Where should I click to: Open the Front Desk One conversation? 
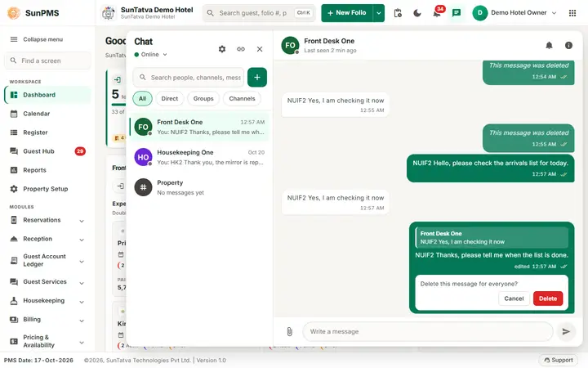coord(199,127)
